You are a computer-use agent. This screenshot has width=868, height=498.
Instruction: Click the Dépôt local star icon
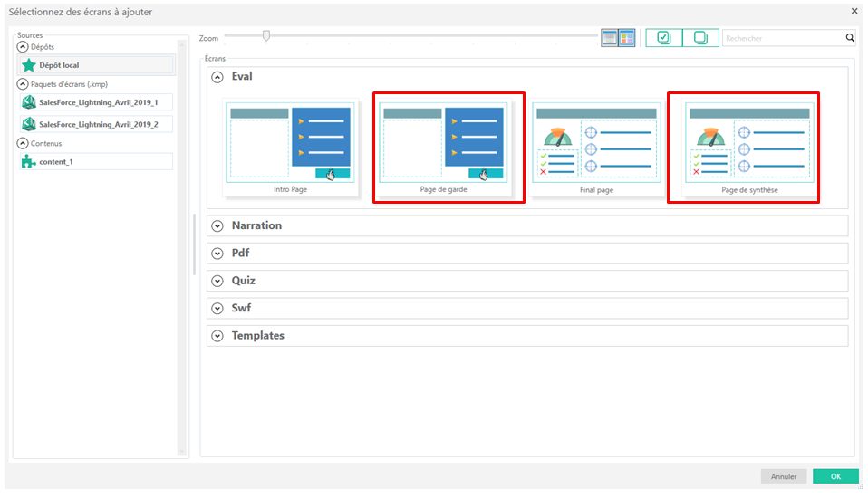click(29, 65)
